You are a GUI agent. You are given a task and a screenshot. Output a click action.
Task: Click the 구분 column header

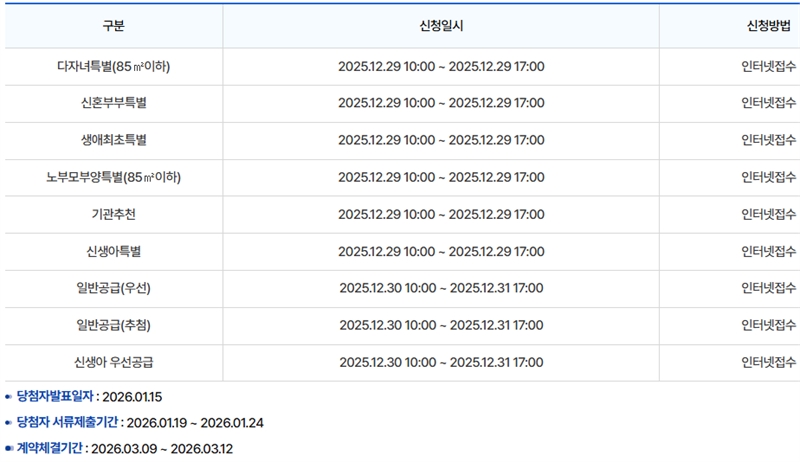(114, 25)
